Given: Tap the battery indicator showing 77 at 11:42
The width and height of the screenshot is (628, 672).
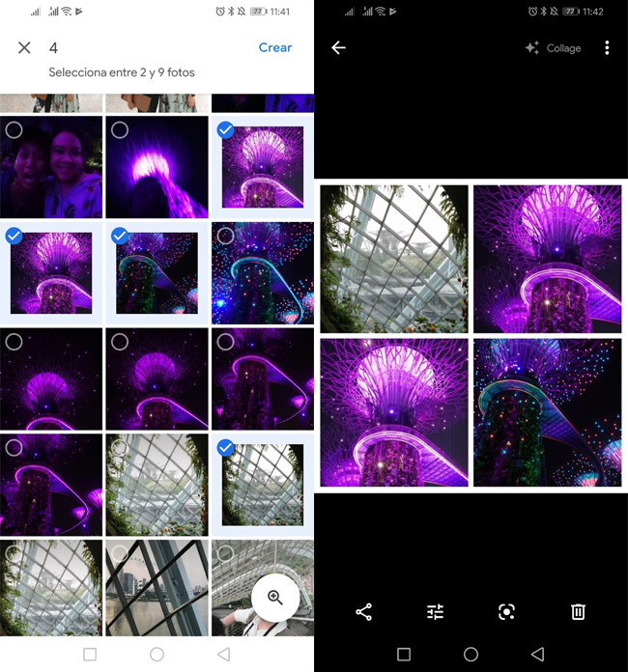Looking at the screenshot, I should (571, 12).
